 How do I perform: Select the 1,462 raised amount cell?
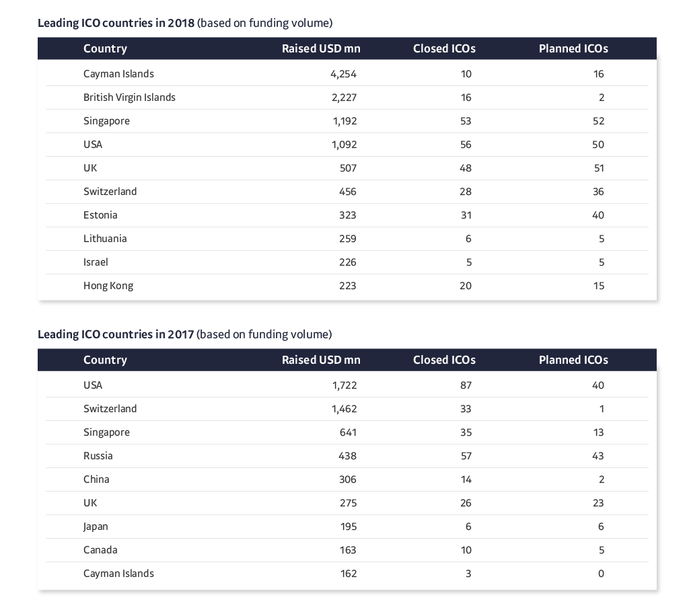click(x=344, y=409)
